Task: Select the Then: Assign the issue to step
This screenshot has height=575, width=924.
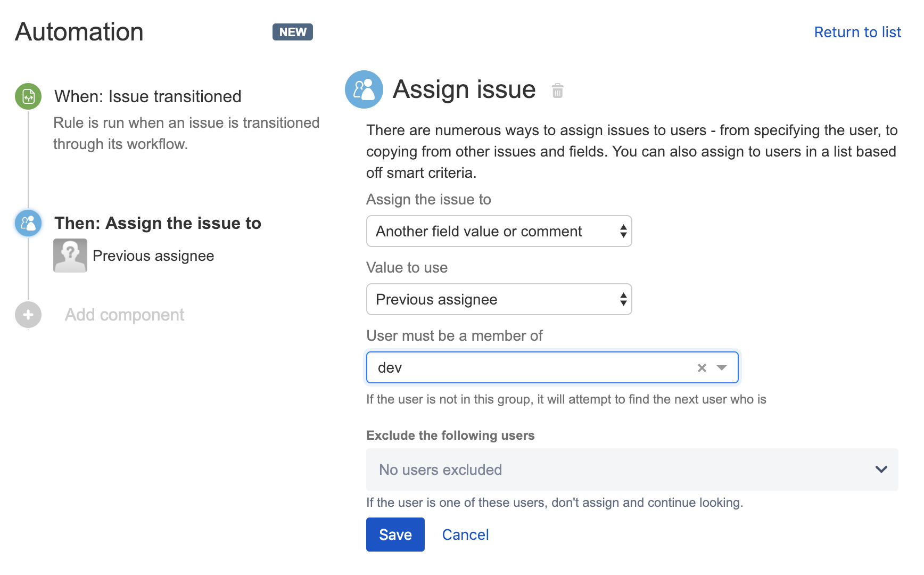Action: tap(158, 223)
